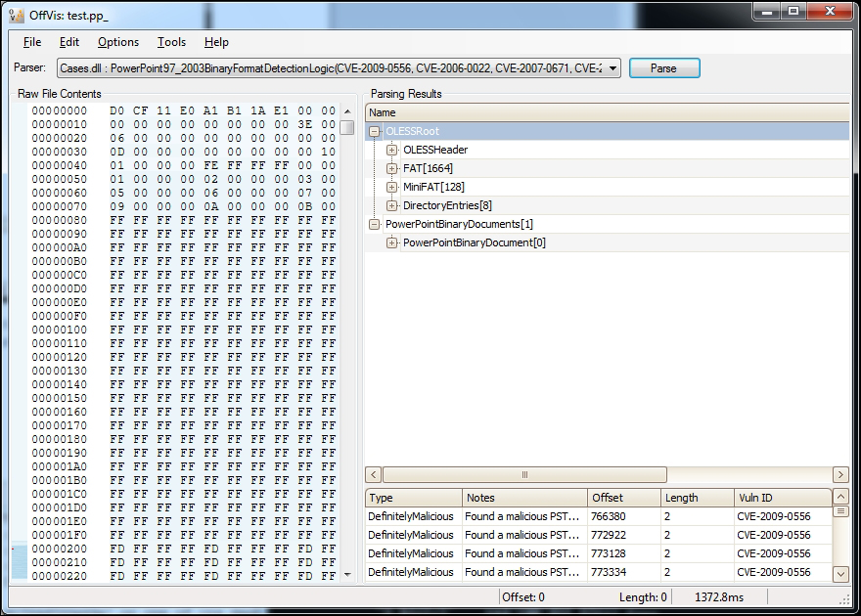Click the Parse button
Image resolution: width=861 pixels, height=616 pixels.
tap(664, 67)
